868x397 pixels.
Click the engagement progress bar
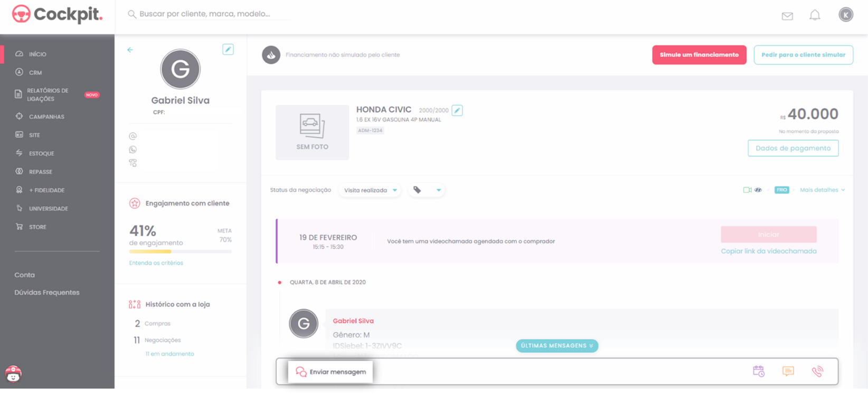click(181, 252)
